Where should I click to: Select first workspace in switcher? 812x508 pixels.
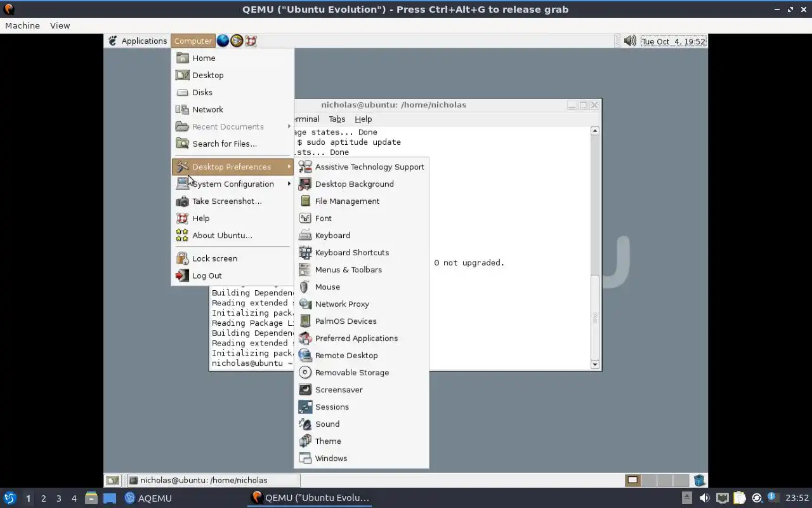coord(632,480)
